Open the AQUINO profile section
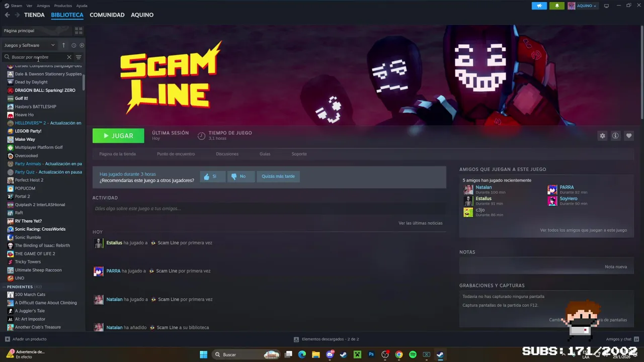Image resolution: width=644 pixels, height=362 pixels. [142, 15]
